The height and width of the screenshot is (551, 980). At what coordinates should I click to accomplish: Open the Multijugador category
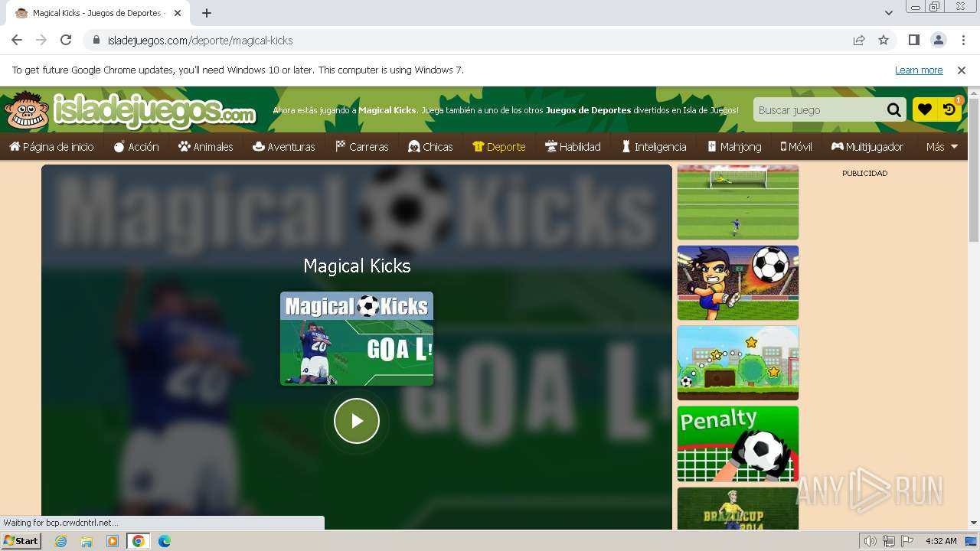pos(867,146)
